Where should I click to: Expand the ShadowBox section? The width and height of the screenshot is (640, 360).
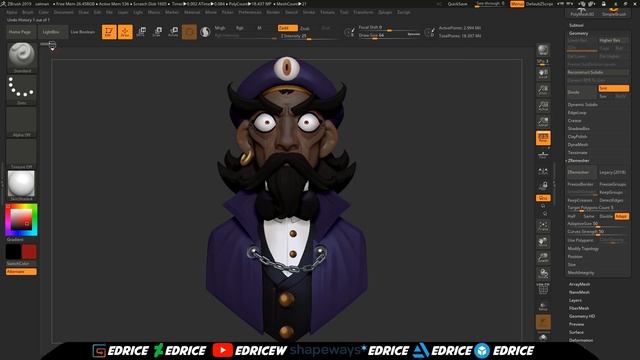tap(578, 129)
